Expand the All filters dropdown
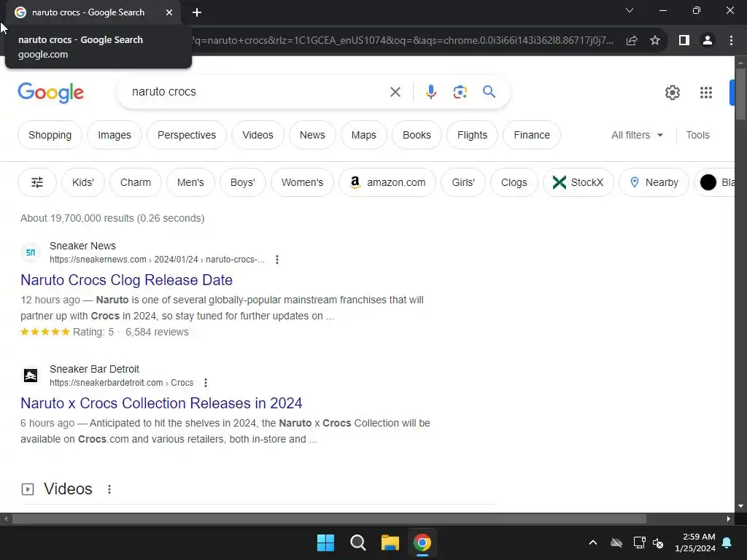Viewport: 747px width, 560px height. (x=637, y=135)
